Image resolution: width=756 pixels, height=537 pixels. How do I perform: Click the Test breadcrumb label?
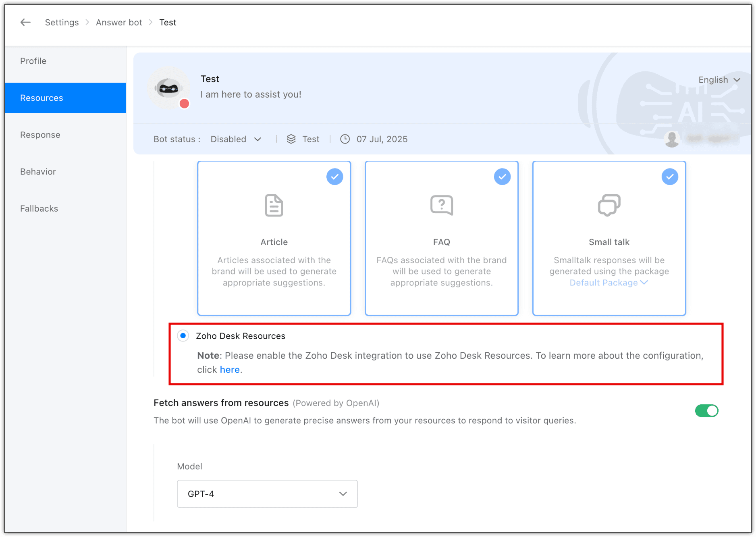[x=168, y=23]
